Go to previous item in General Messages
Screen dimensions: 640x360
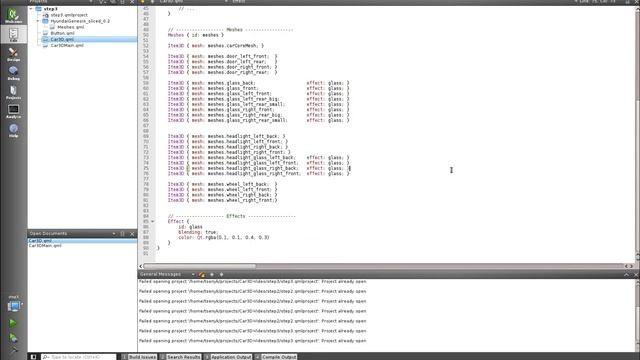point(212,274)
